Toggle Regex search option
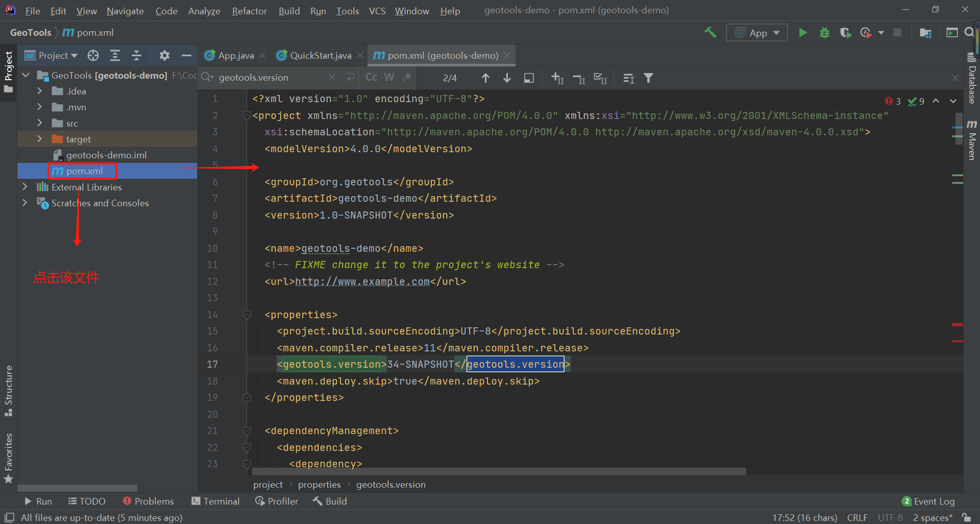980x524 pixels. [407, 77]
